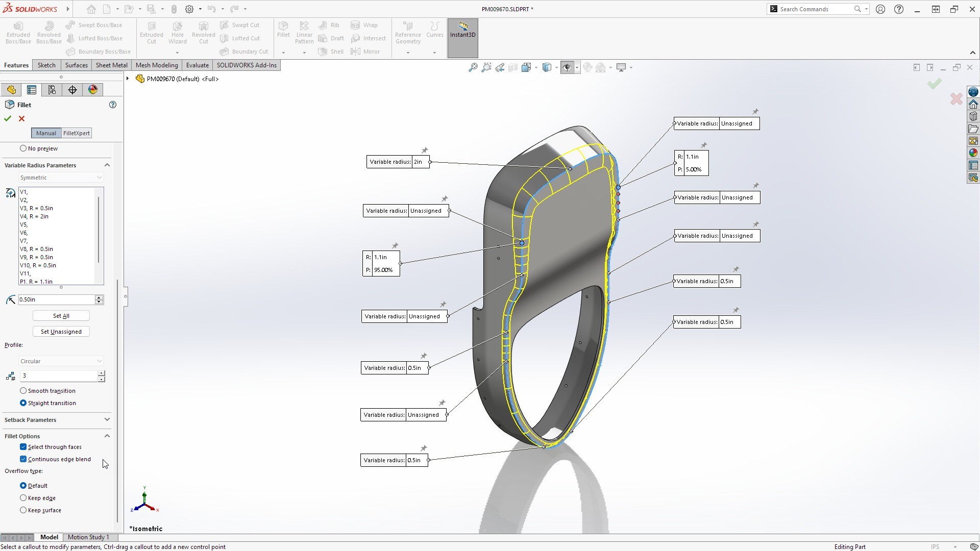Select Straight transition radio button
The height and width of the screenshot is (551, 980).
(23, 403)
